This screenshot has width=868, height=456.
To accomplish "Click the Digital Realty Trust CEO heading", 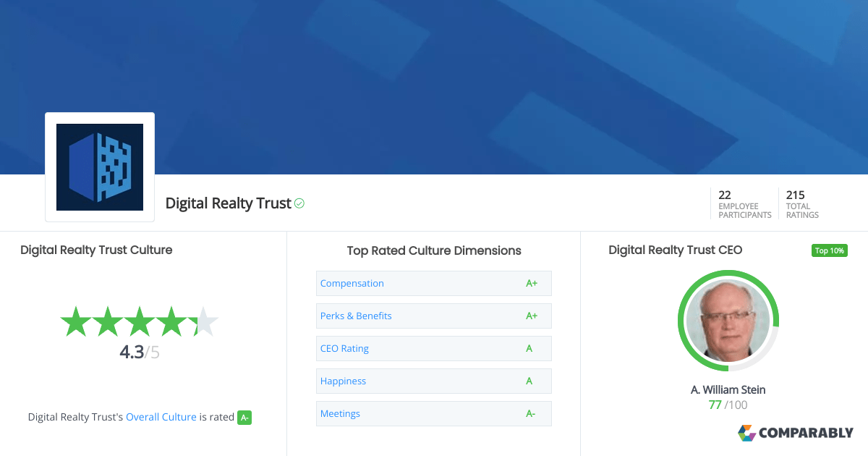I will (x=676, y=250).
